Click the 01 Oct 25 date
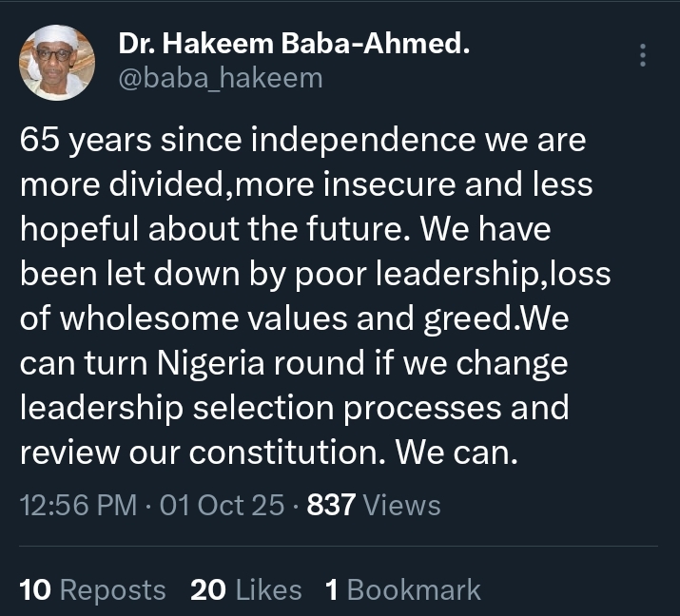The image size is (680, 616). coord(223,505)
